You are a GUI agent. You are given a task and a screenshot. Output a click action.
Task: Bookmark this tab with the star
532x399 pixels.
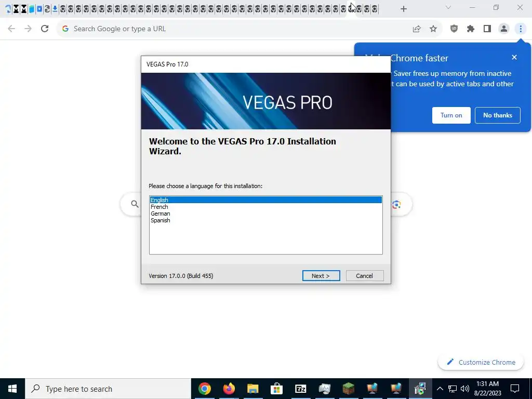[433, 29]
